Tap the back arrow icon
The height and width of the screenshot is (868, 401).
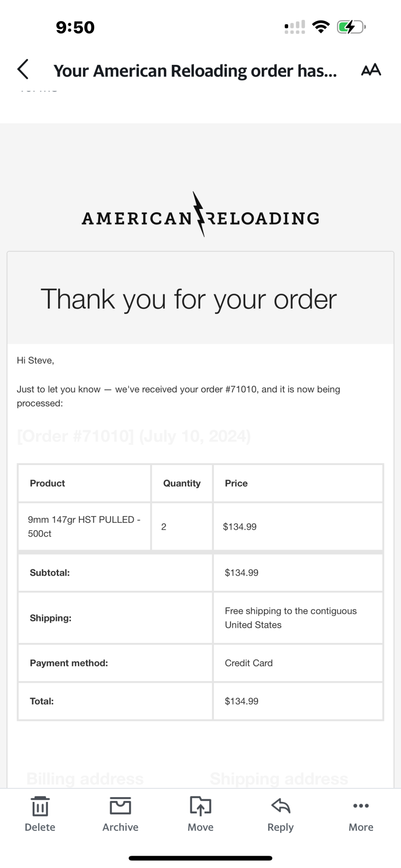23,69
